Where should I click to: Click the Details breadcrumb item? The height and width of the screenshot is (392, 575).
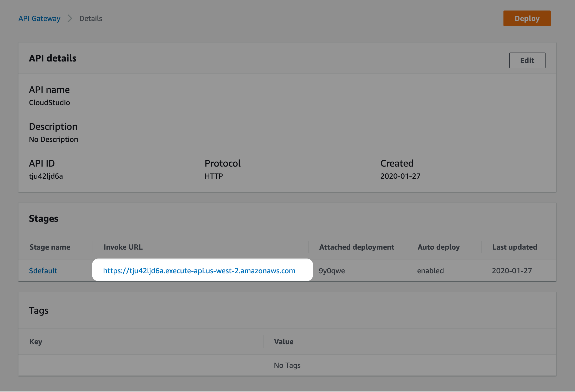[x=91, y=18]
